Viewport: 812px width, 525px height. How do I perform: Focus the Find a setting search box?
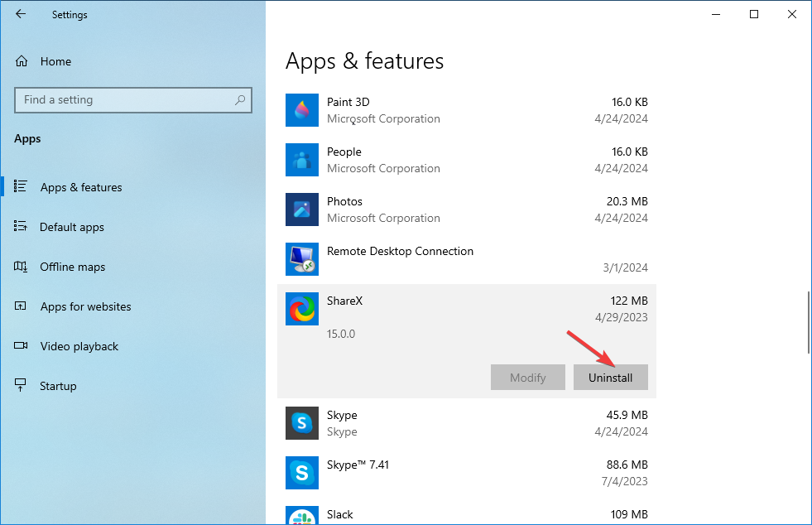[133, 100]
